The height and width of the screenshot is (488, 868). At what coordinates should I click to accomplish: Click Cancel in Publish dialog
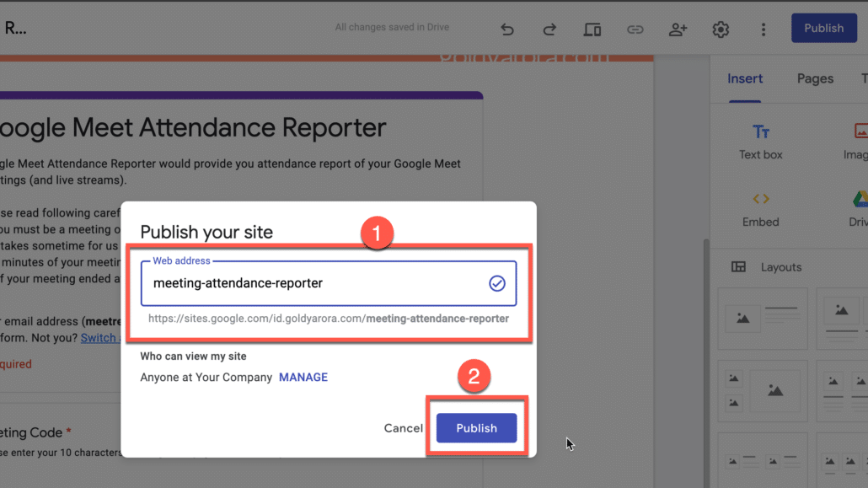403,428
